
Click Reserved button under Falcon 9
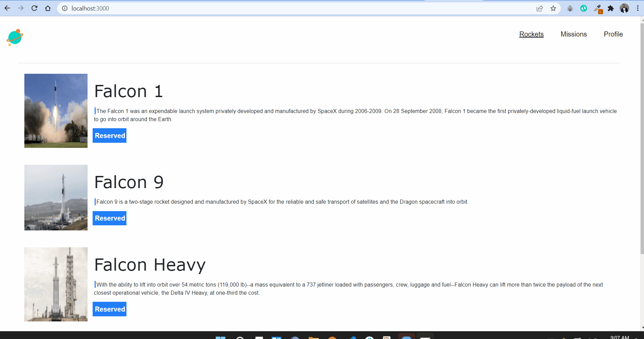coord(110,218)
